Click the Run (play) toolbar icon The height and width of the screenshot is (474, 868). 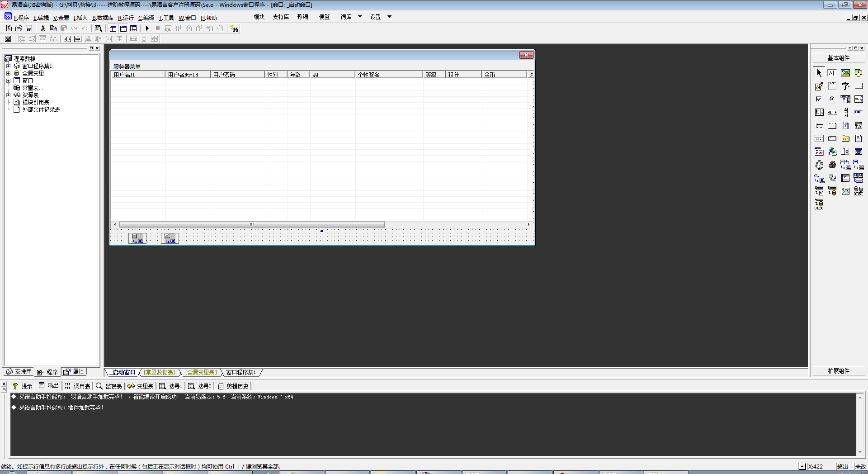click(147, 28)
